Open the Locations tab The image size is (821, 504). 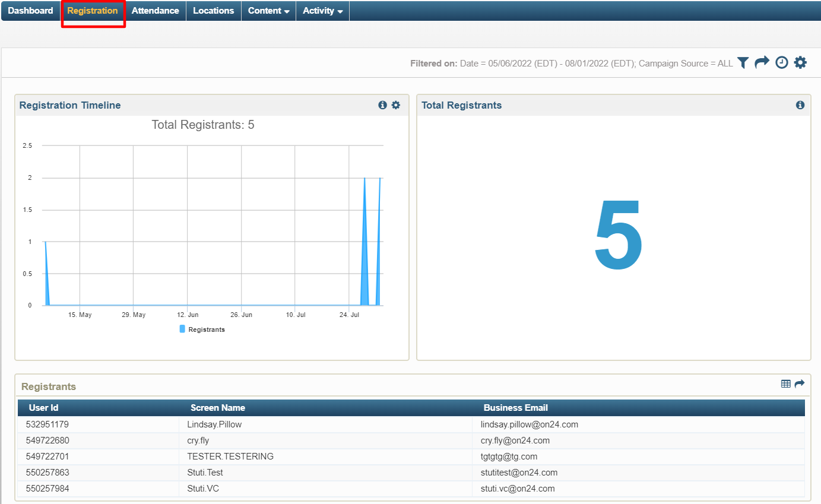[x=214, y=11]
